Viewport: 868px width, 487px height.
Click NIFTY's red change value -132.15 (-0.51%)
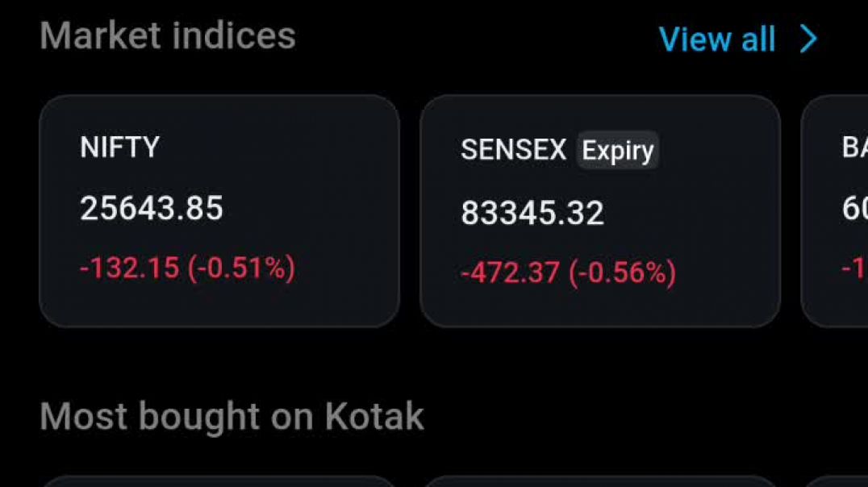[x=189, y=267]
